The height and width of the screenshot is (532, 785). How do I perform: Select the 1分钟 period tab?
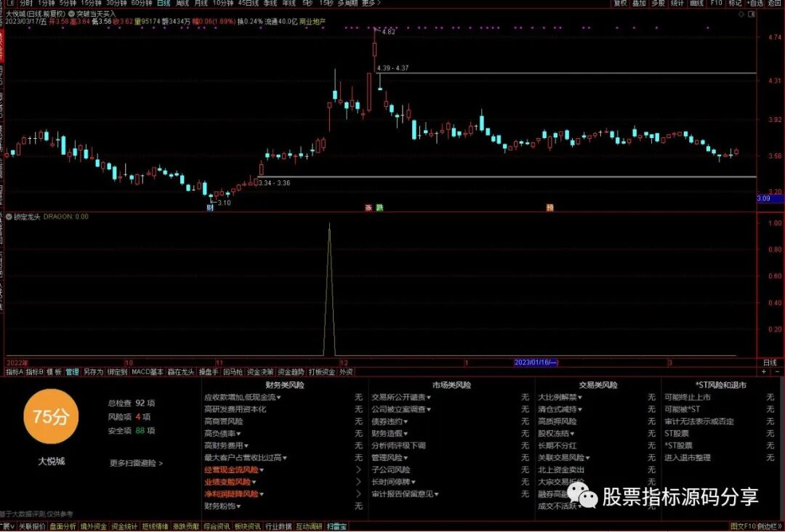[46, 3]
